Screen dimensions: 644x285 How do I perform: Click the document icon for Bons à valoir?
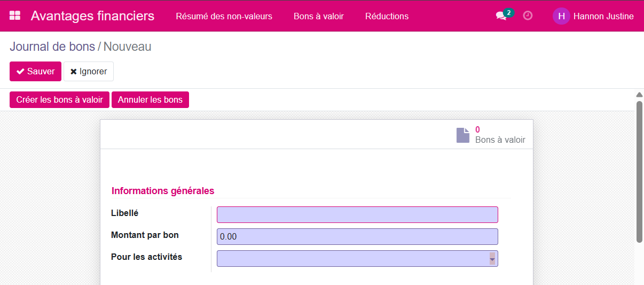click(463, 135)
